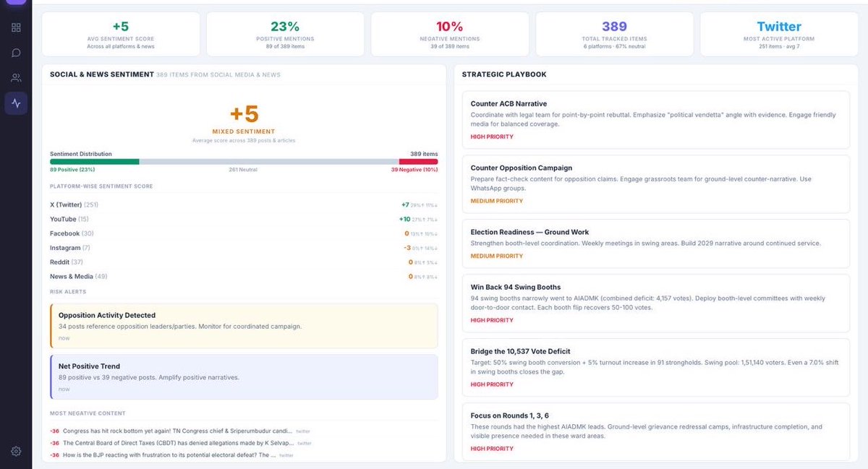Click the green positive segment of distribution bar

click(94, 162)
